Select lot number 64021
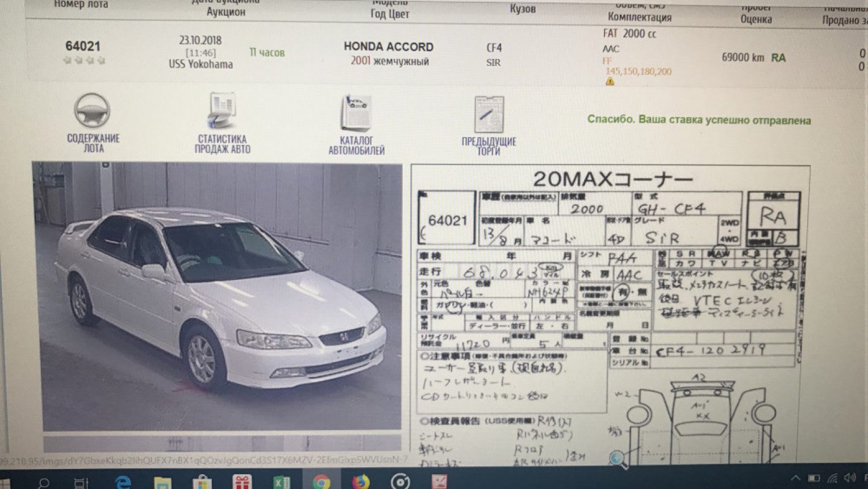The width and height of the screenshot is (868, 489). (83, 46)
